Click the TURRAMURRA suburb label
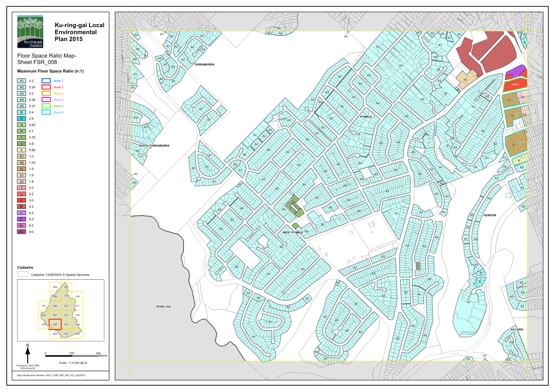Image resolution: width=555 pixels, height=392 pixels. click(204, 65)
